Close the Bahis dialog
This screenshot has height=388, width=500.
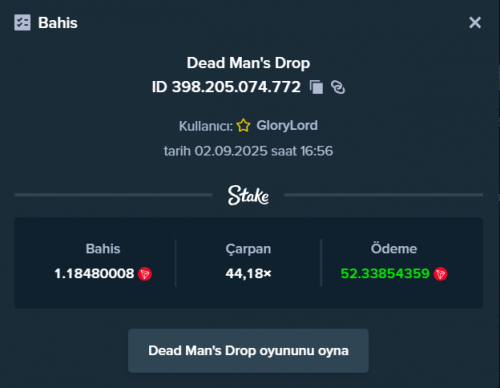tap(475, 23)
